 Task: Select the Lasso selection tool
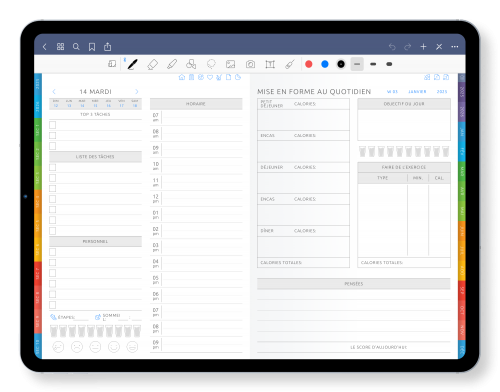pyautogui.click(x=211, y=64)
